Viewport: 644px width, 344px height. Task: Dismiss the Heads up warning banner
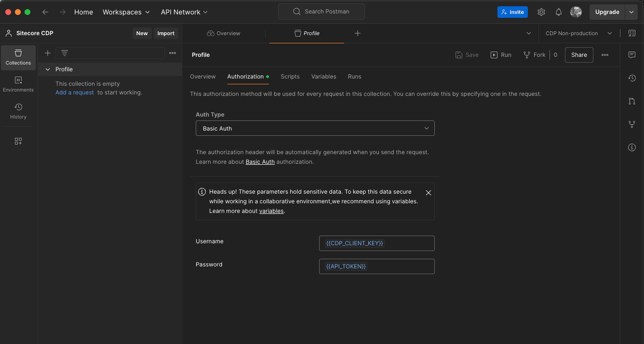click(x=428, y=193)
